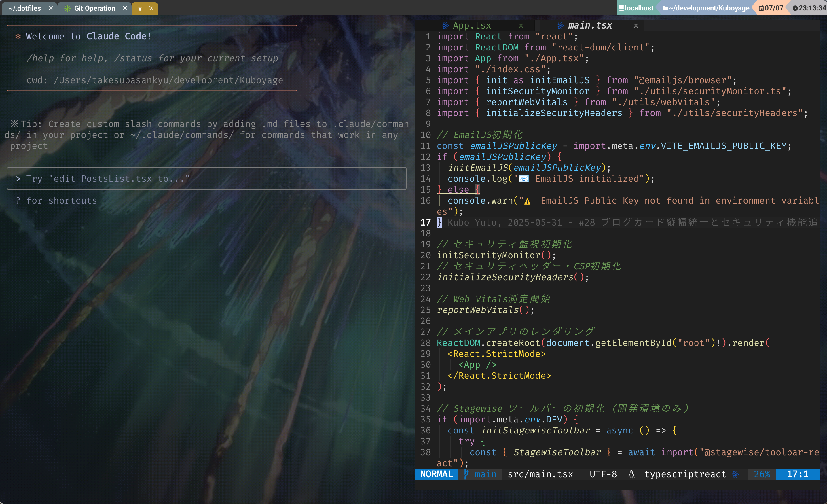The width and height of the screenshot is (827, 504).
Task: Click the 17:1 cursor position indicator
Action: coord(797,474)
